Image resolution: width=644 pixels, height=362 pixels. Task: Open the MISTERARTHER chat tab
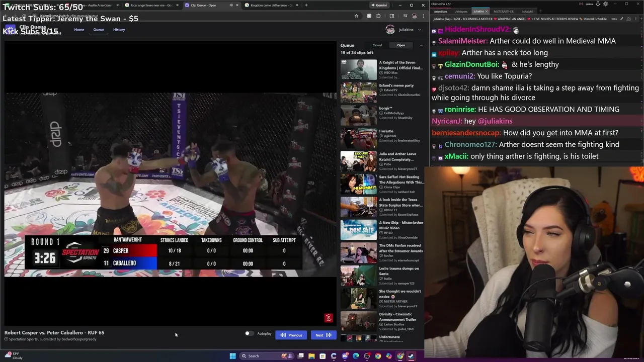coord(504,11)
